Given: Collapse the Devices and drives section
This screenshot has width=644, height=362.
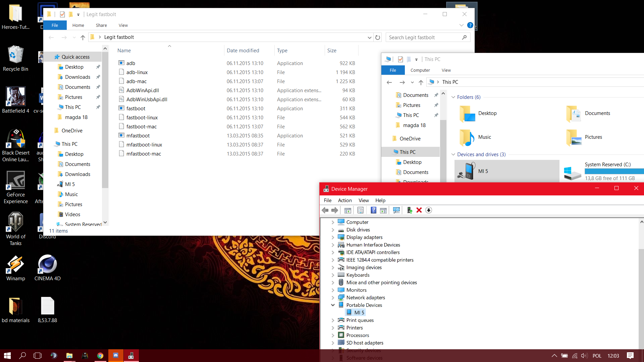Looking at the screenshot, I should [x=453, y=155].
